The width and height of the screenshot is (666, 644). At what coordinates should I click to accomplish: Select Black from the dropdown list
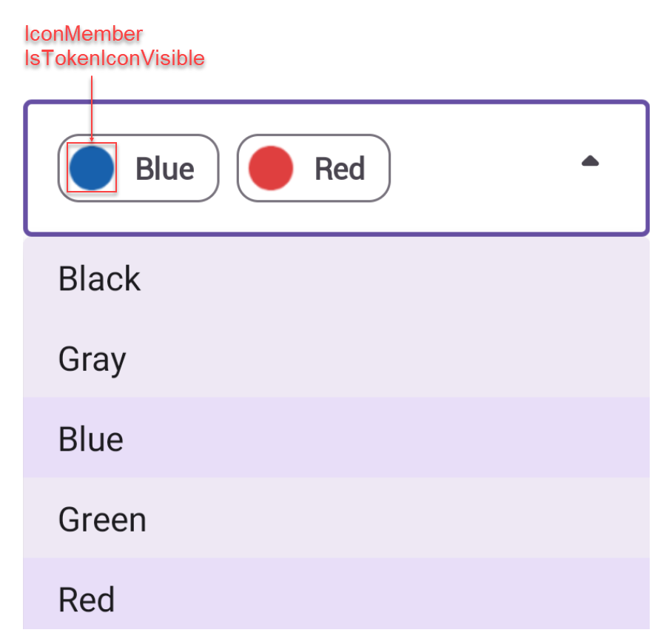(99, 279)
